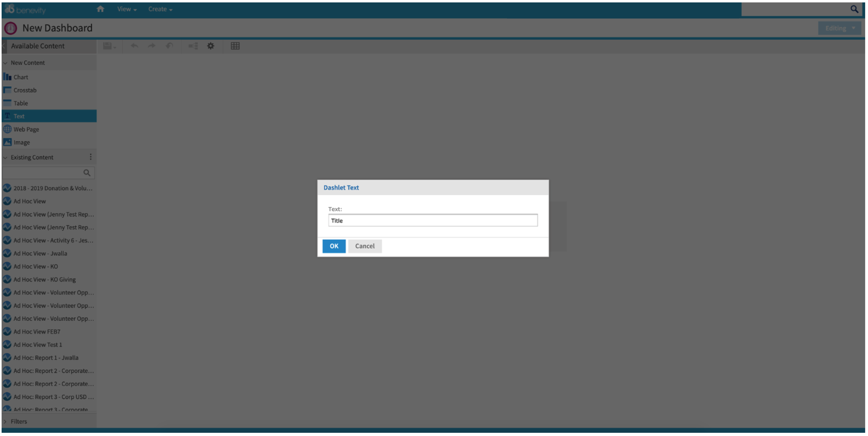Click the parameter mapping icon
The width and height of the screenshot is (868, 436).
(x=193, y=46)
